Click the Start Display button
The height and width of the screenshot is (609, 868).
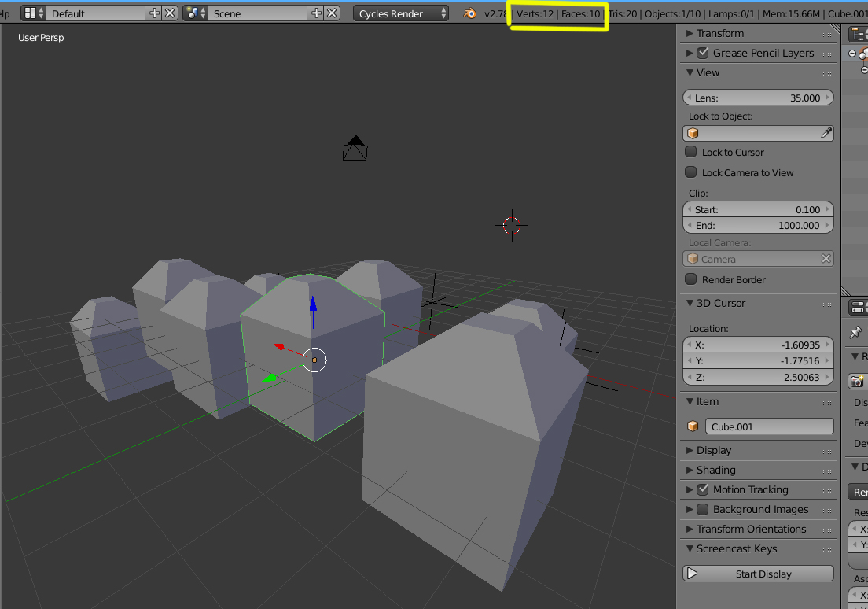(759, 574)
